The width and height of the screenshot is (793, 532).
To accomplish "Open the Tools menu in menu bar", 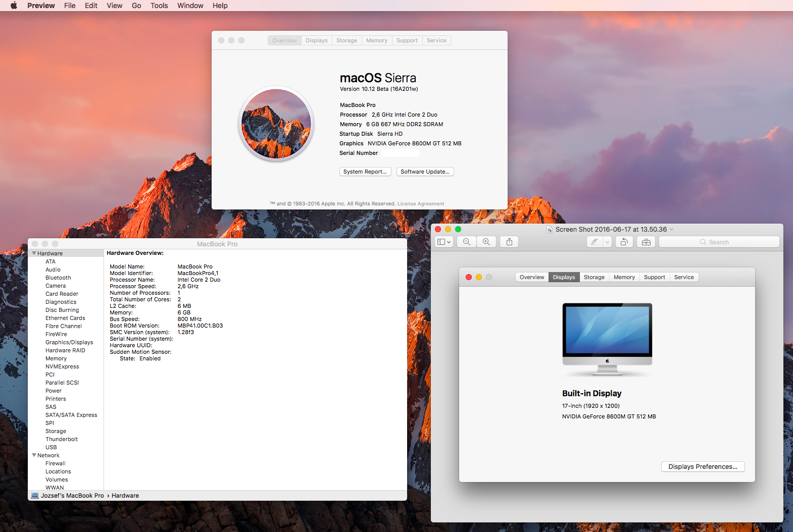I will click(x=159, y=6).
